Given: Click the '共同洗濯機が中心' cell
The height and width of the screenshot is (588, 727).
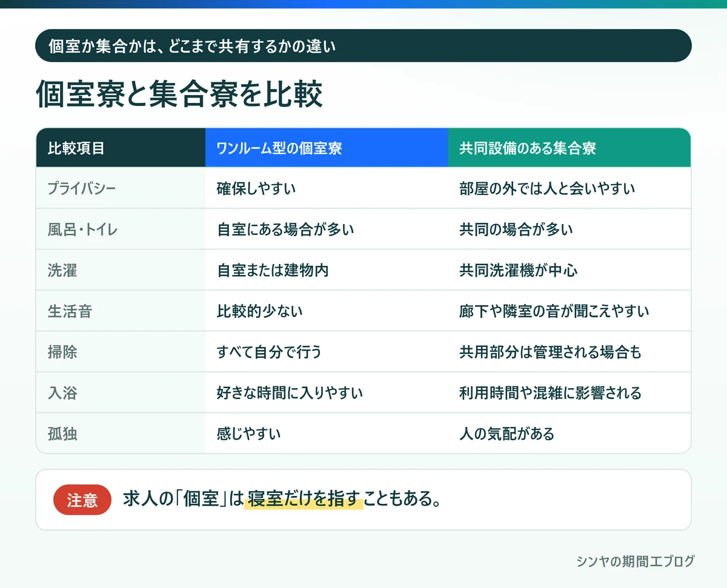Looking at the screenshot, I should [569, 270].
